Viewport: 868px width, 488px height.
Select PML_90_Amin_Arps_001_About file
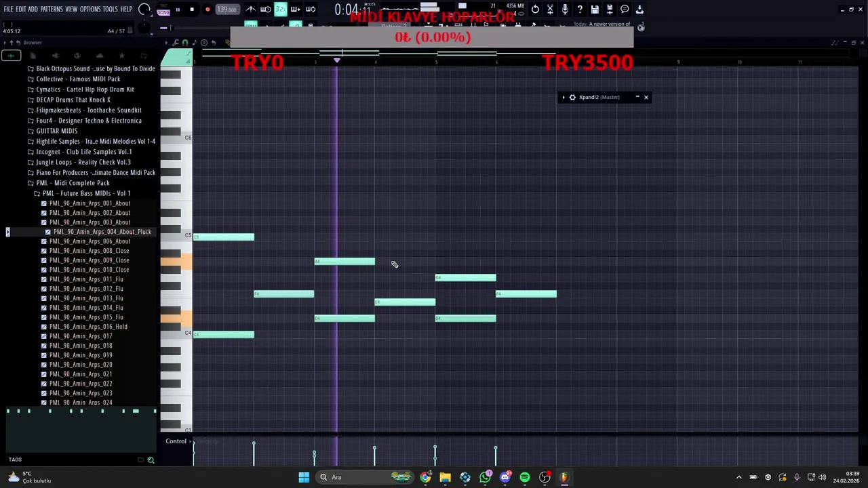[86, 203]
